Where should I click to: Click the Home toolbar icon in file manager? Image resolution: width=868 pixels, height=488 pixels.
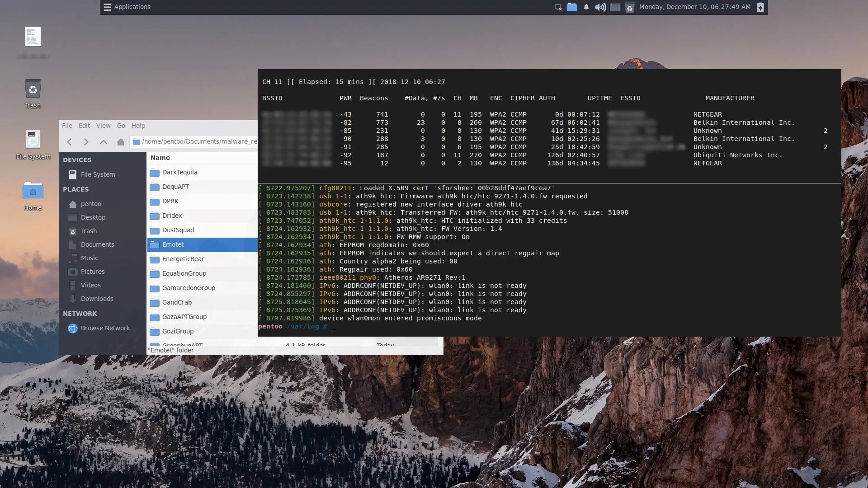point(120,142)
